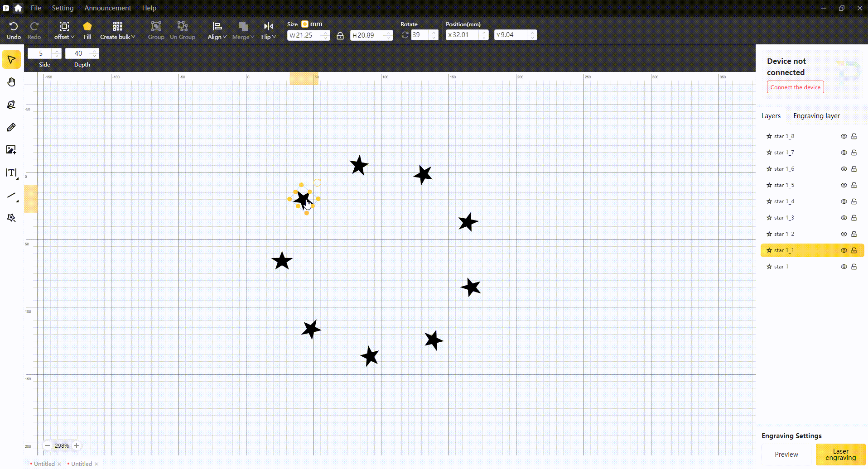Lock the star 1_7 layer
868x469 pixels.
pos(854,153)
